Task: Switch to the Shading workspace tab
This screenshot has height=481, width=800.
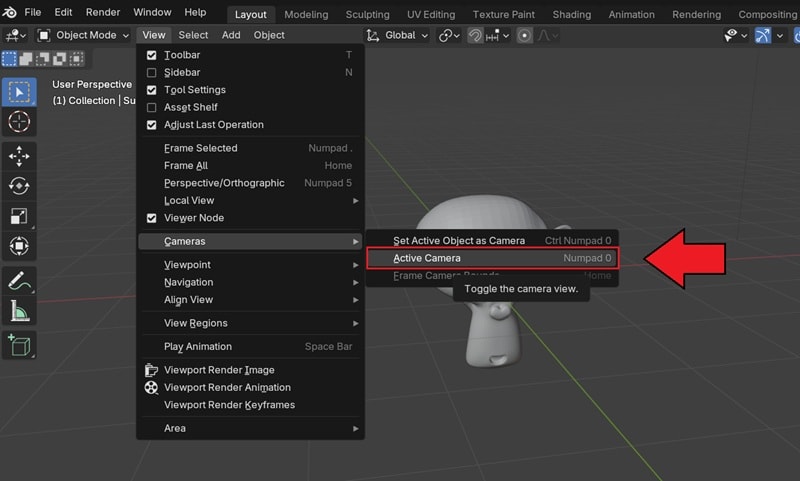Action: click(572, 15)
